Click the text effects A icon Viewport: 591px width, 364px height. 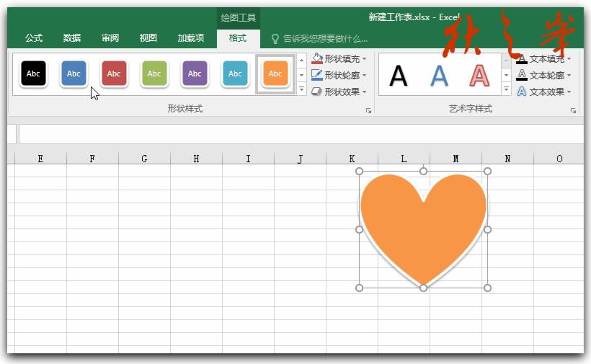click(x=522, y=92)
